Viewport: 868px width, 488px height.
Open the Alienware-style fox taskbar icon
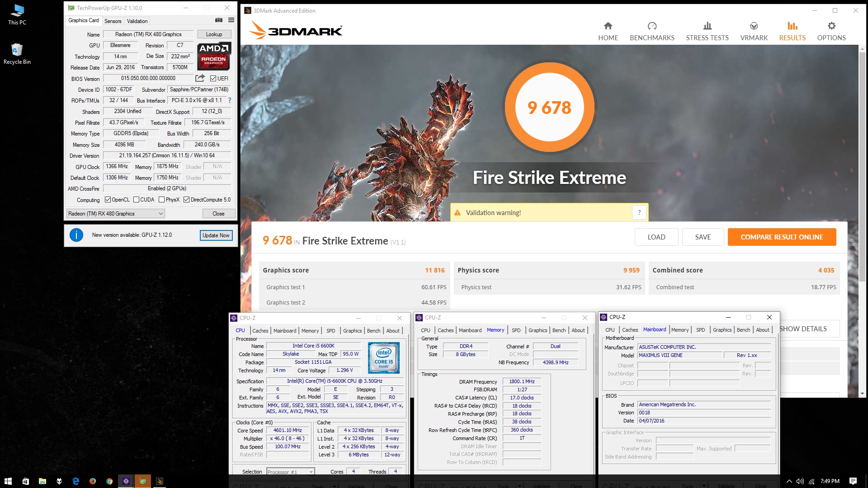pyautogui.click(x=59, y=481)
